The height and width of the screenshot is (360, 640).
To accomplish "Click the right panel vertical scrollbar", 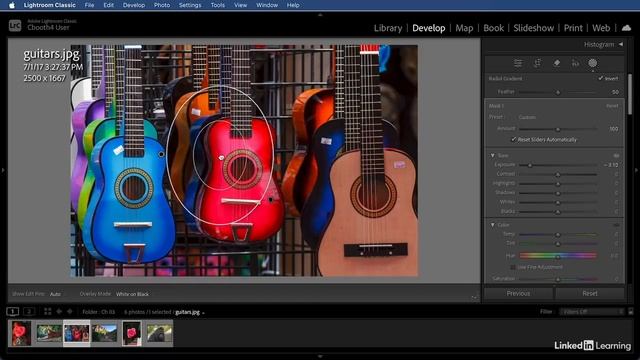I will [x=630, y=94].
